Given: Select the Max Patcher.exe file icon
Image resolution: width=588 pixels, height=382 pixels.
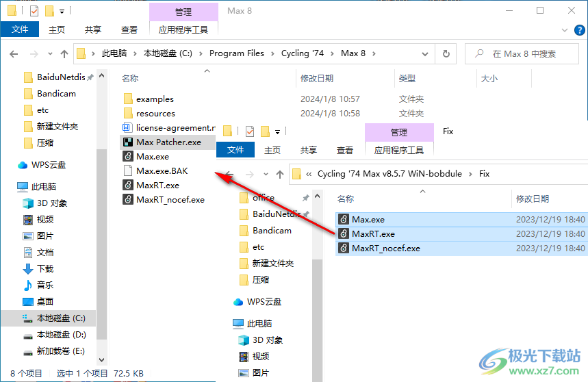Looking at the screenshot, I should pyautogui.click(x=127, y=142).
